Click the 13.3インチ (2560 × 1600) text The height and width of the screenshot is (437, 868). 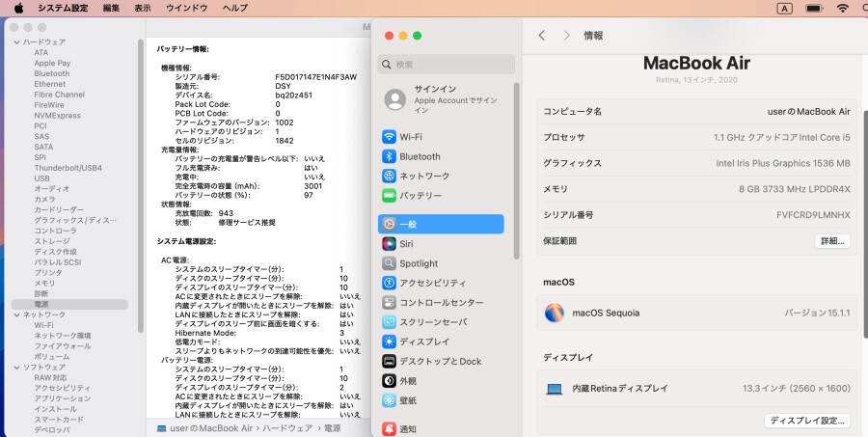(796, 389)
